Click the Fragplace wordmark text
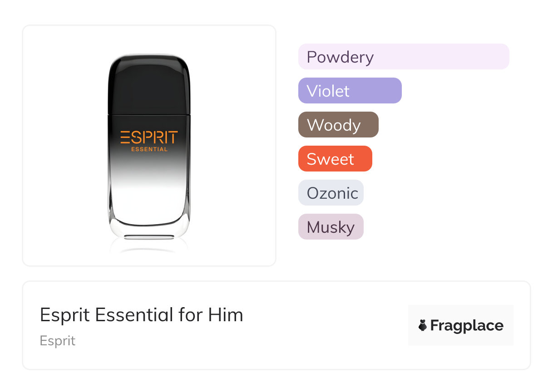 [x=467, y=326]
